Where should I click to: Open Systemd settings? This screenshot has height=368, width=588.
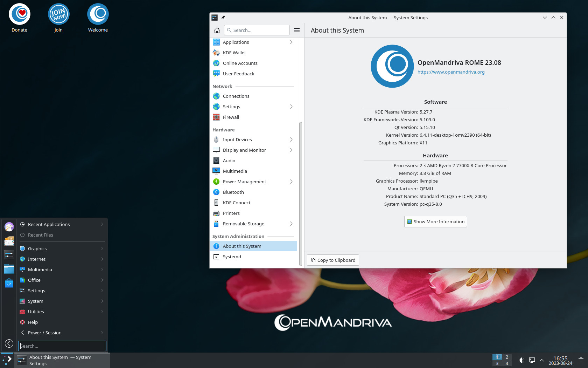(x=253, y=257)
